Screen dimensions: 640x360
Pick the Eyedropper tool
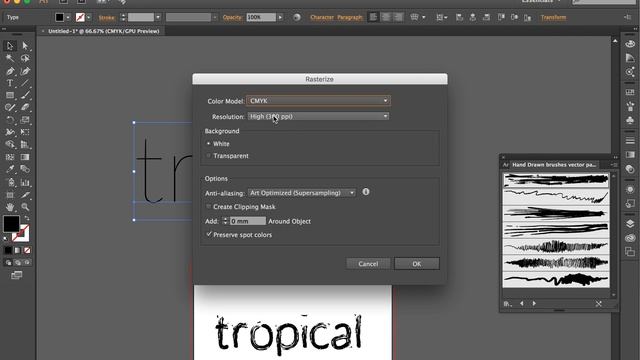point(10,169)
